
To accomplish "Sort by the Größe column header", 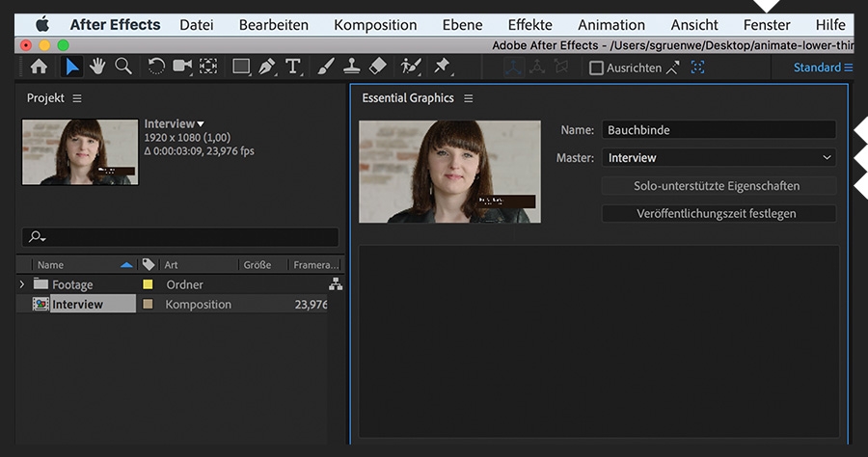I will (258, 265).
